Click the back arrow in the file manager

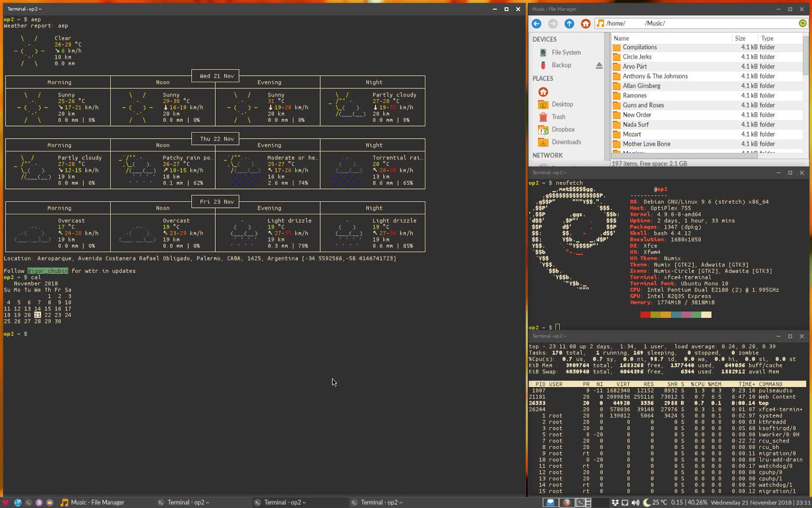[x=536, y=23]
